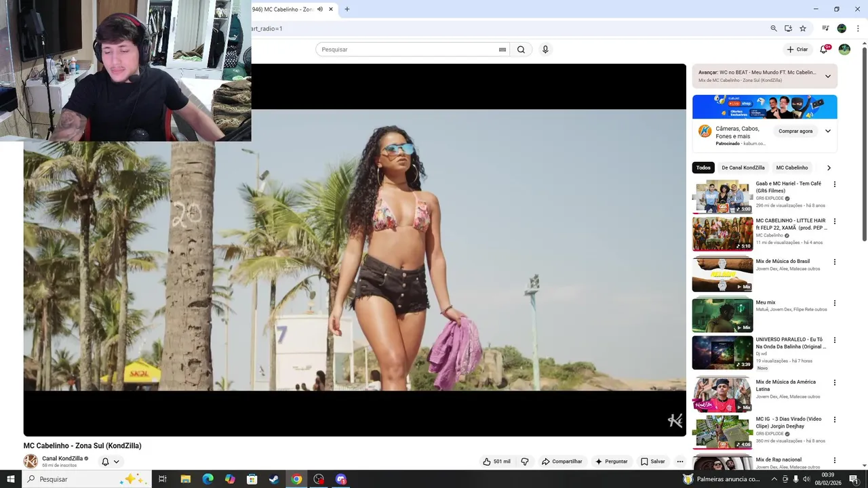Start voice search with microphone icon

(x=545, y=49)
